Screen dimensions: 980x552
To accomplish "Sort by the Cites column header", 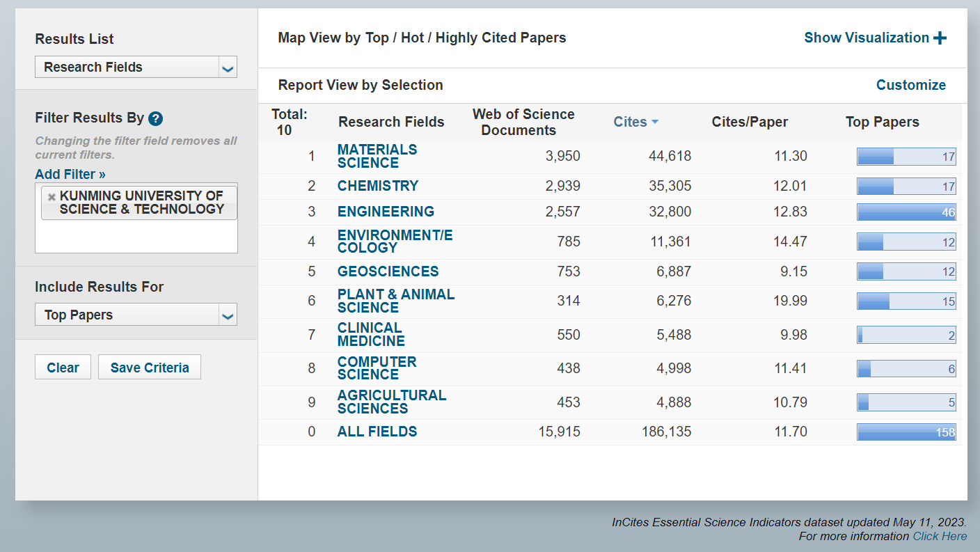I will (x=630, y=122).
